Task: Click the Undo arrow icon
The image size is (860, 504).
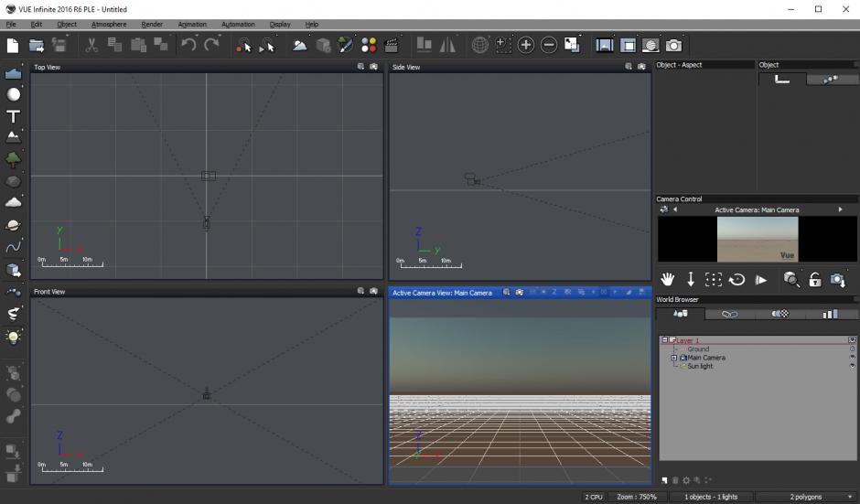Action: click(x=188, y=45)
